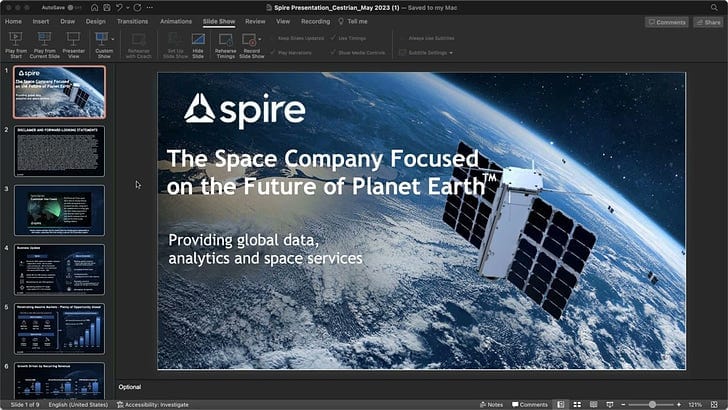Start Rehearse Timings
728x410 pixels.
click(x=226, y=45)
